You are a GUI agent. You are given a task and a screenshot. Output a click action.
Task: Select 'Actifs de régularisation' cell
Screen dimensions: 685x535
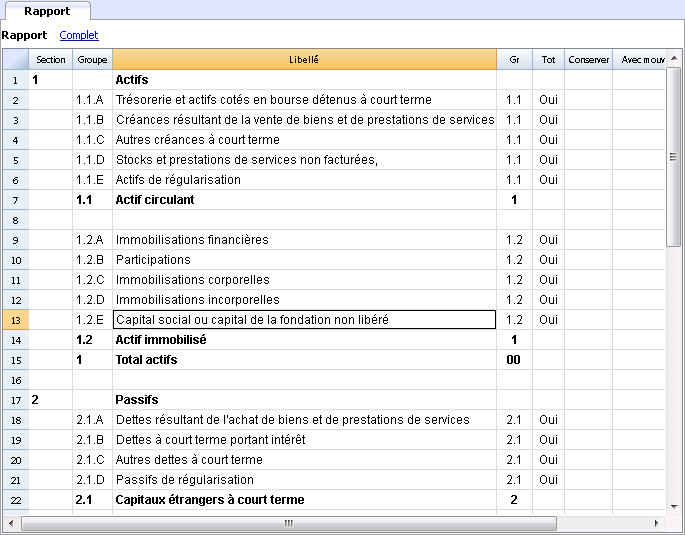point(304,180)
